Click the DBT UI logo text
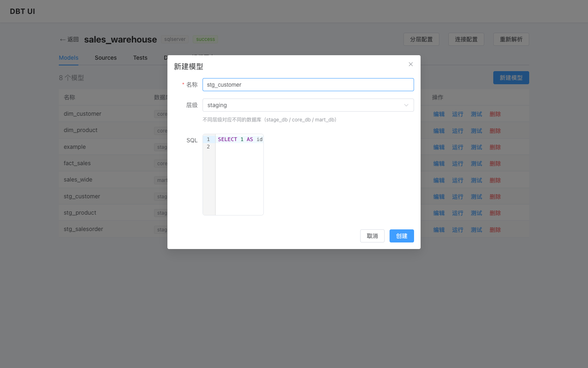Screen dimensions: 588x368 (22, 11)
